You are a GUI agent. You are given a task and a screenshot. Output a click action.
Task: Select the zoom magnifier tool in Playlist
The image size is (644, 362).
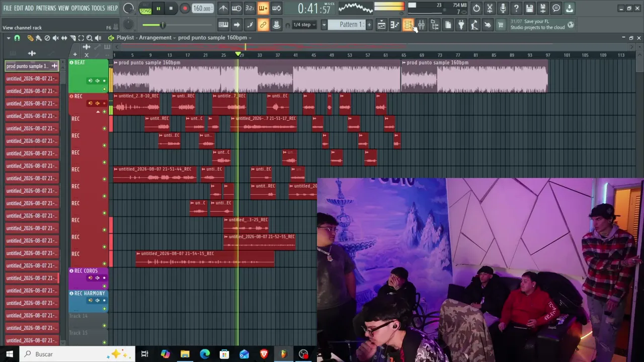point(90,38)
